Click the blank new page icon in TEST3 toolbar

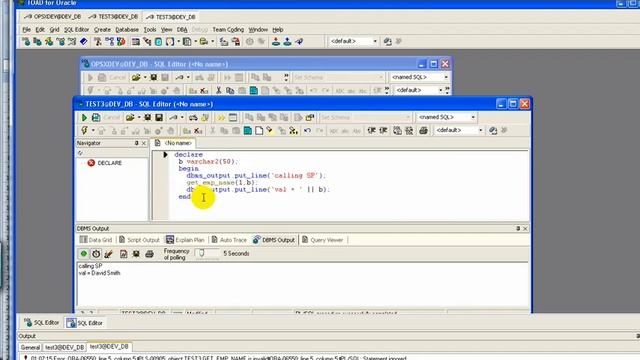[259, 131]
